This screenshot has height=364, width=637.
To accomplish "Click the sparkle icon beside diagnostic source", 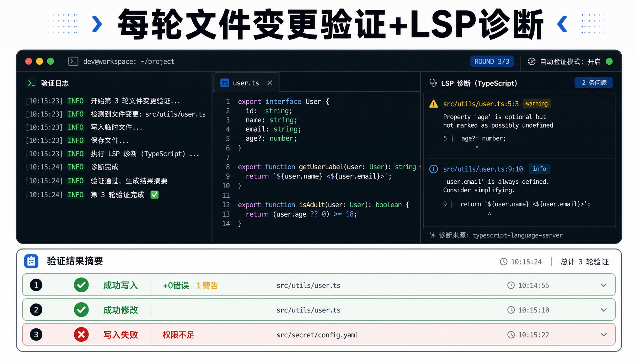I will (432, 235).
